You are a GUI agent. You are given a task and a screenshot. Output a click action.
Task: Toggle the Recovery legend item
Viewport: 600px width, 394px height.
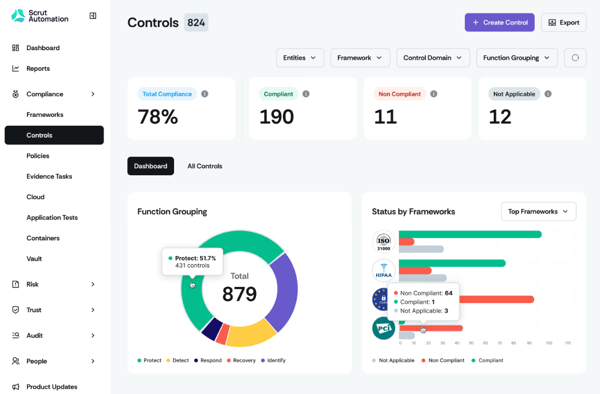click(241, 360)
